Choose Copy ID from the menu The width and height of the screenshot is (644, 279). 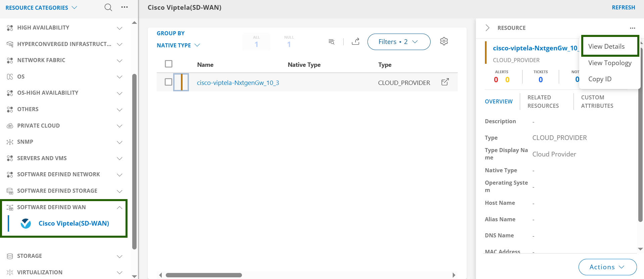tap(600, 79)
